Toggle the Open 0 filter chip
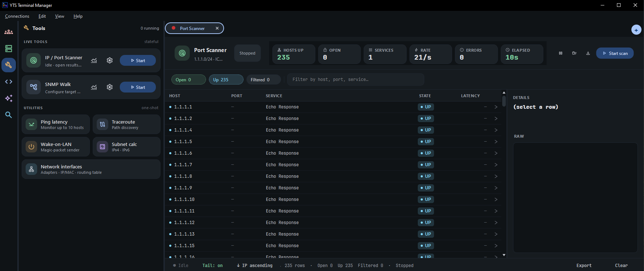Viewport: 644px width, 271px height. coord(188,79)
